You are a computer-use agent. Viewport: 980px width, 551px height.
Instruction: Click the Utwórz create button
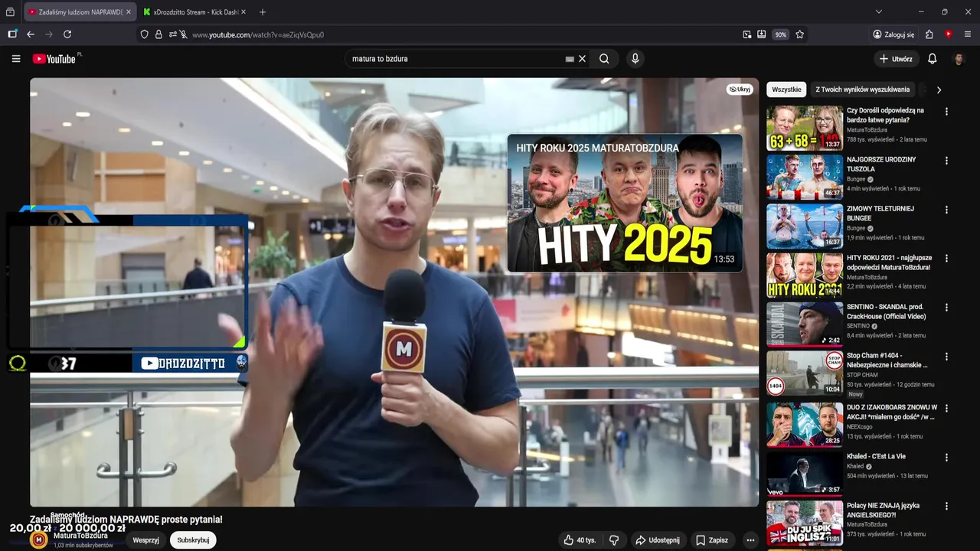pos(896,59)
